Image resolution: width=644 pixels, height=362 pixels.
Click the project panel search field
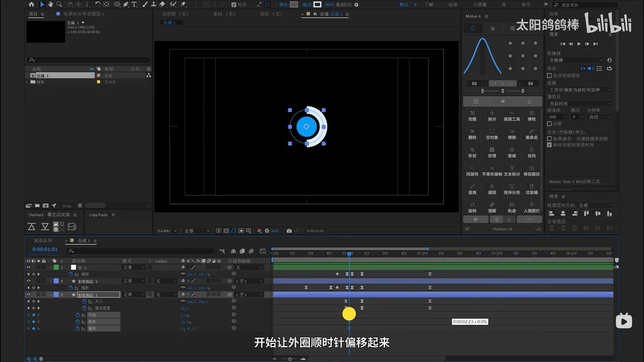pyautogui.click(x=88, y=59)
